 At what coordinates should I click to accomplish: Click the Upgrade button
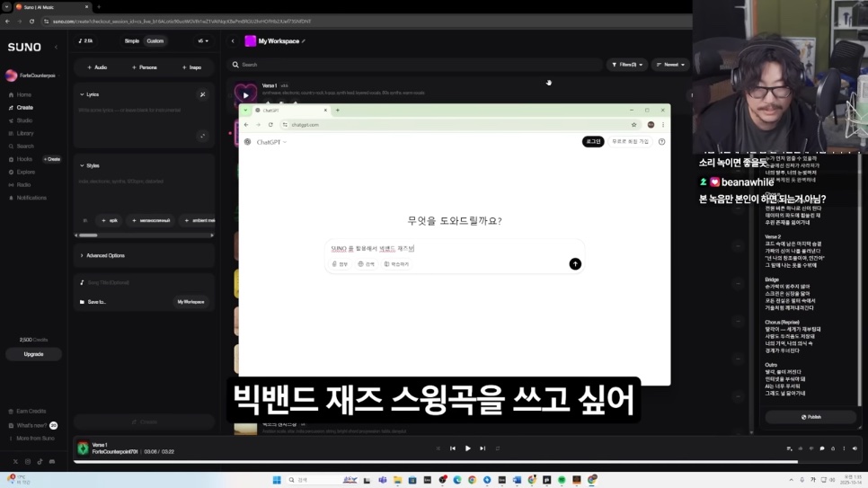(33, 354)
